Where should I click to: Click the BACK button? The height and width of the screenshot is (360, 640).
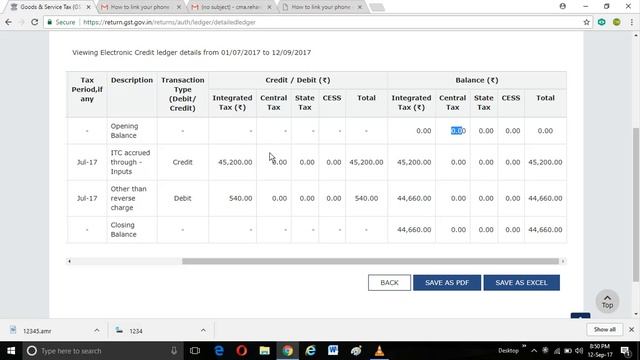pyautogui.click(x=389, y=282)
